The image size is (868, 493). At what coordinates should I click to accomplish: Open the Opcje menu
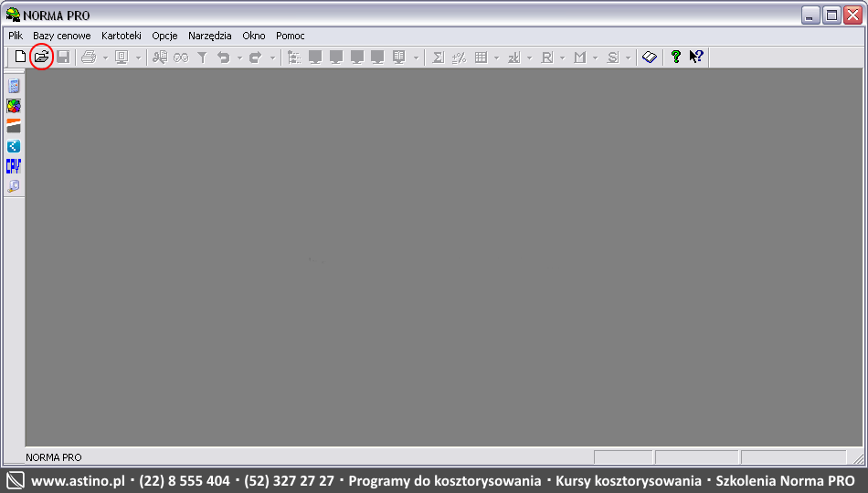click(165, 36)
